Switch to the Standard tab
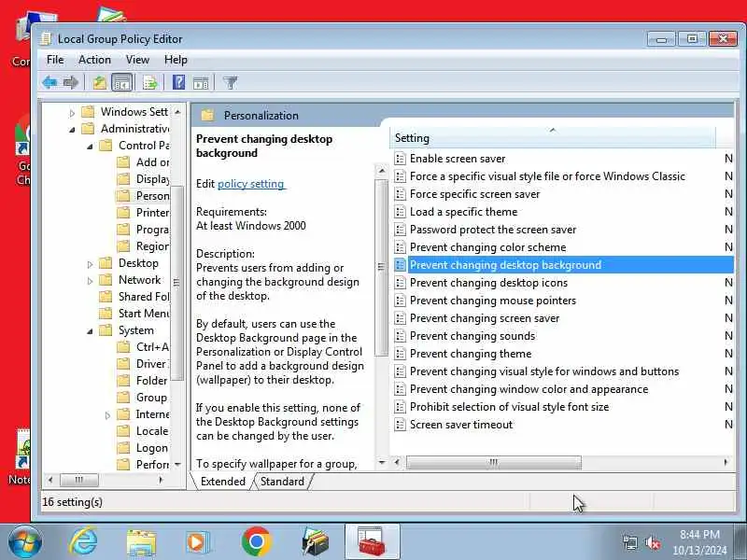The width and height of the screenshot is (747, 560). point(283,482)
